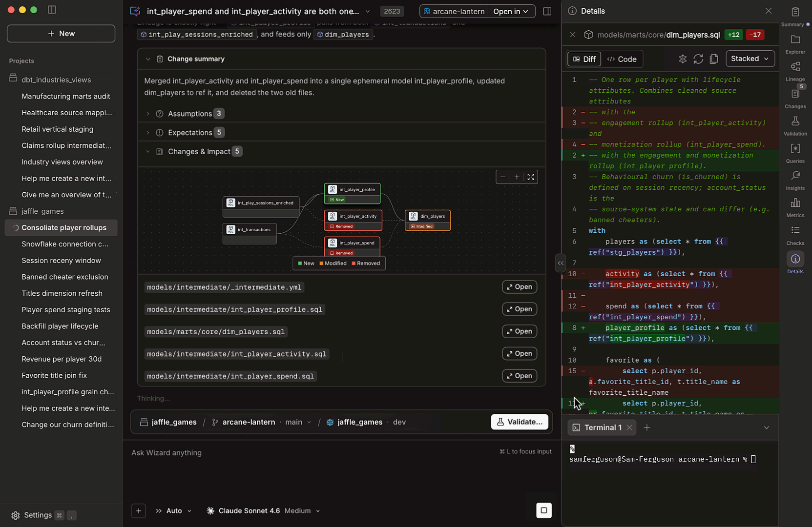The height and width of the screenshot is (527, 812).
Task: Open the Explorer sidebar icon
Action: point(795,39)
